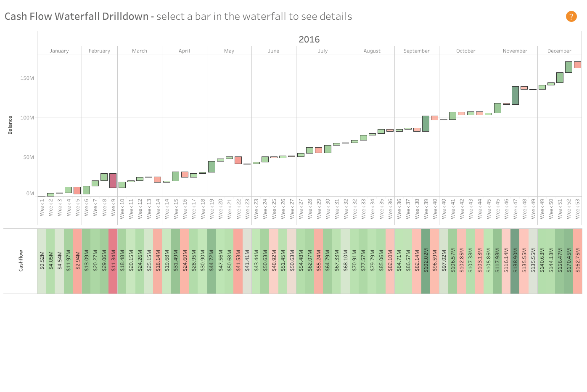
Task: Click the $41.53M cashflow cell
Action: click(x=238, y=261)
